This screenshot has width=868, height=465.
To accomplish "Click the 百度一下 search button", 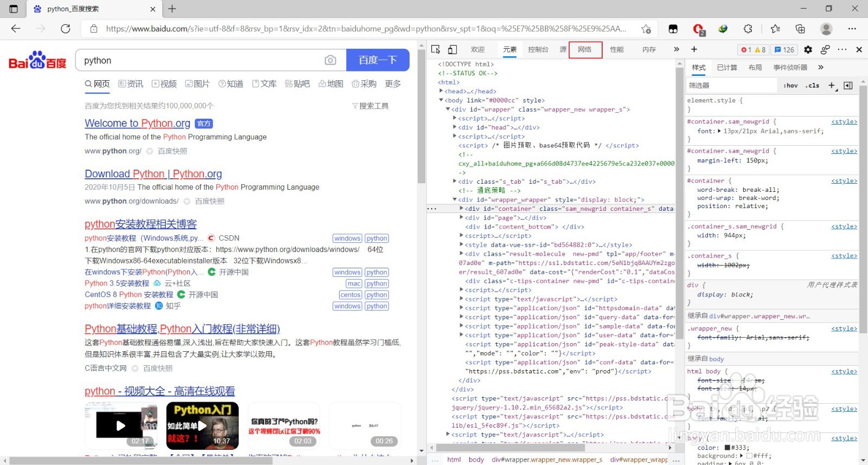I will point(378,60).
